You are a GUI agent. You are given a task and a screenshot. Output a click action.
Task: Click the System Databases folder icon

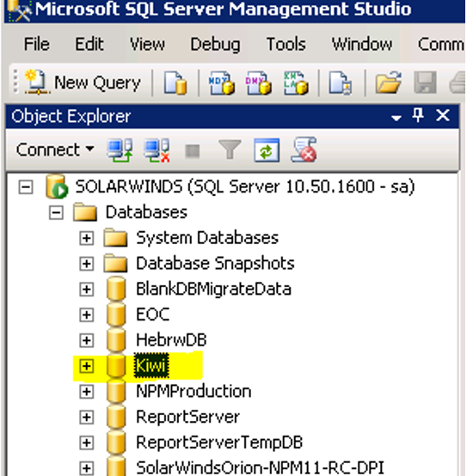(x=115, y=237)
